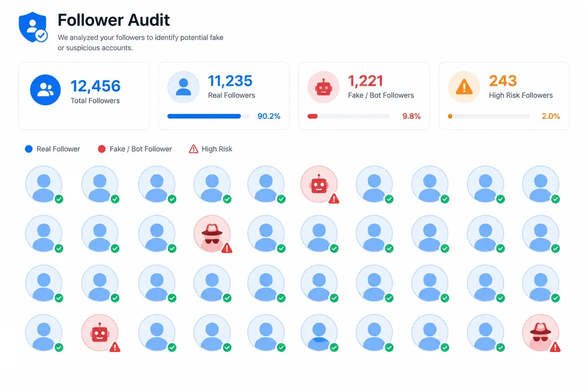Click the 243 high risk value
Screen dimensions: 588x392
click(x=503, y=81)
